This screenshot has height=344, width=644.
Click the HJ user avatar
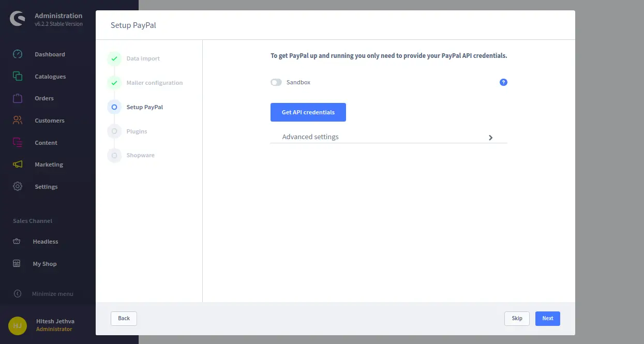18,325
